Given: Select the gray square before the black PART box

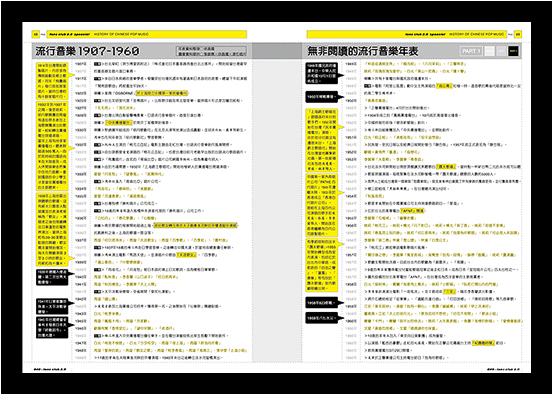Looking at the screenshot, I should [x=501, y=51].
